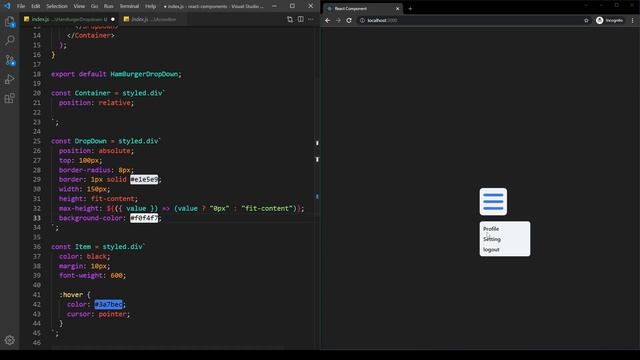Image resolution: width=640 pixels, height=360 pixels.
Task: Toggle the hamburger menu button on the page
Action: [x=493, y=202]
